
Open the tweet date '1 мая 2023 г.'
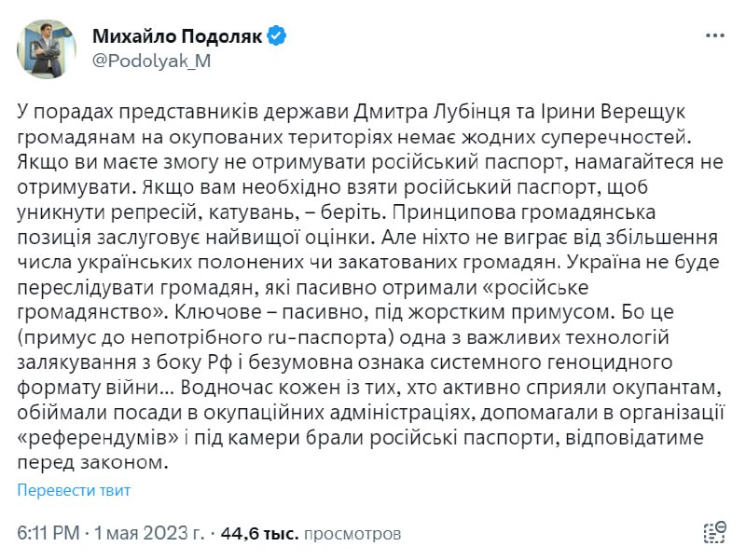[x=149, y=534]
